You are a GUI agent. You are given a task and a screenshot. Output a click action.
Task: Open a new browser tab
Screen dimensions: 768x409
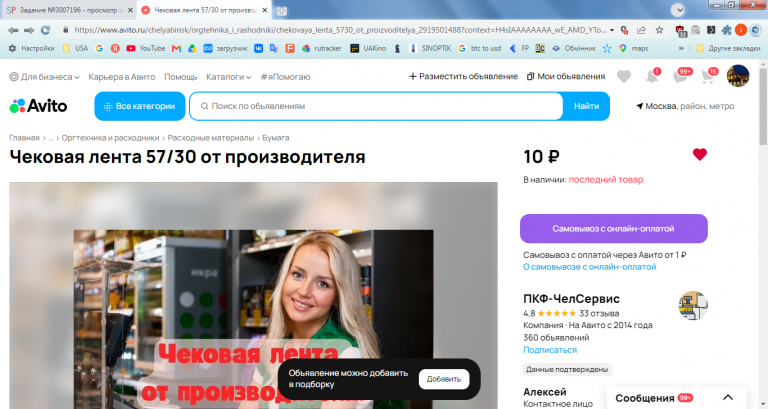(x=282, y=11)
